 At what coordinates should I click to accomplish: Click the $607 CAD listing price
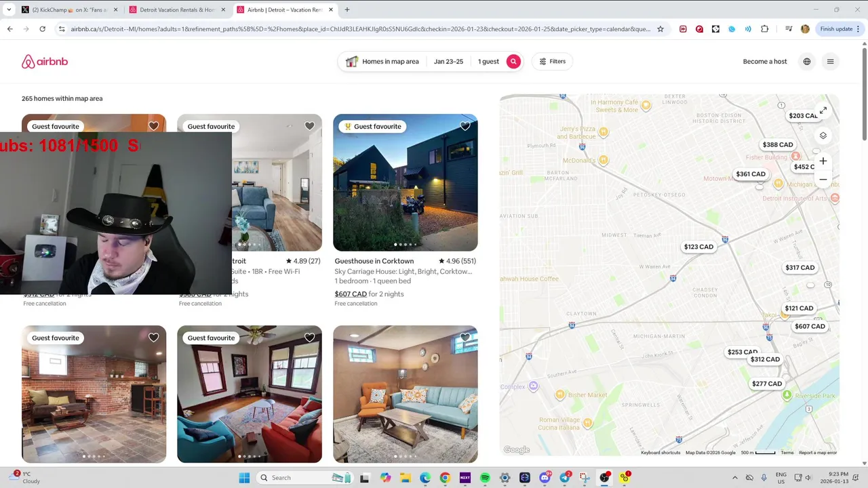(351, 294)
